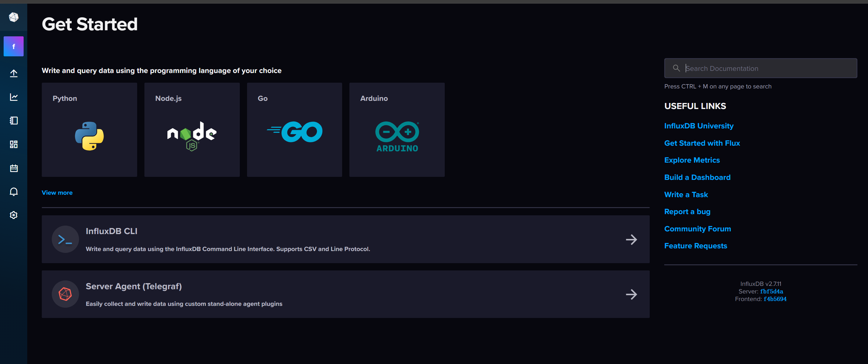Click the Go card label

[262, 98]
